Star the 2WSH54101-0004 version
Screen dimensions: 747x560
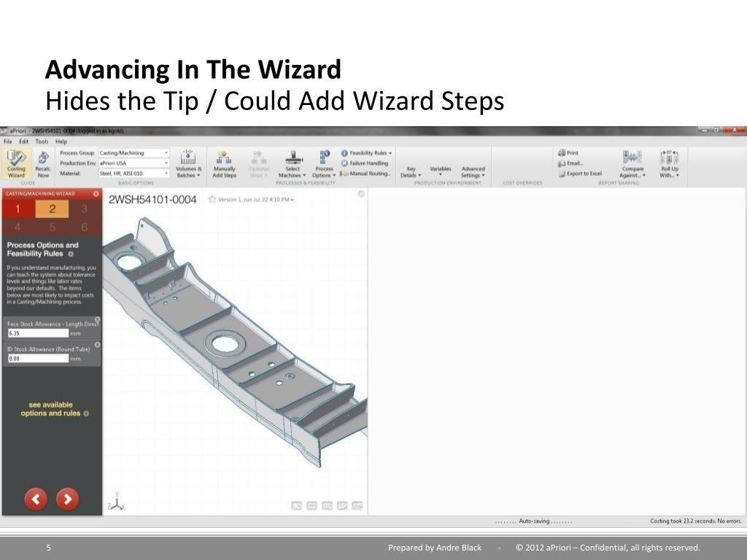(x=212, y=200)
